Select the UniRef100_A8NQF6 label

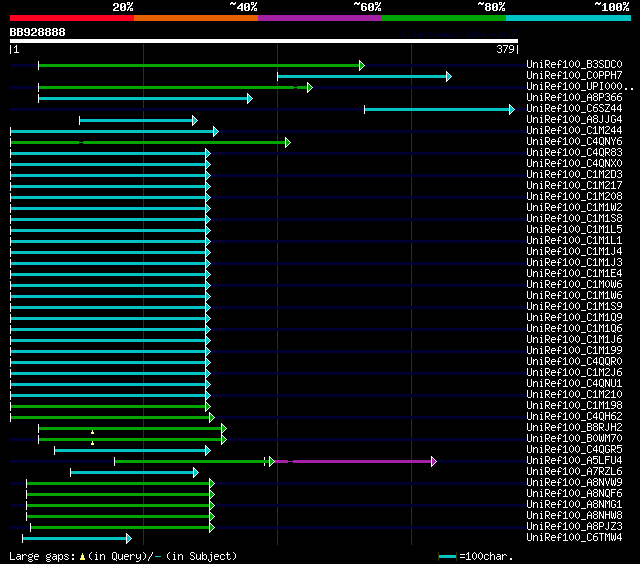click(574, 494)
